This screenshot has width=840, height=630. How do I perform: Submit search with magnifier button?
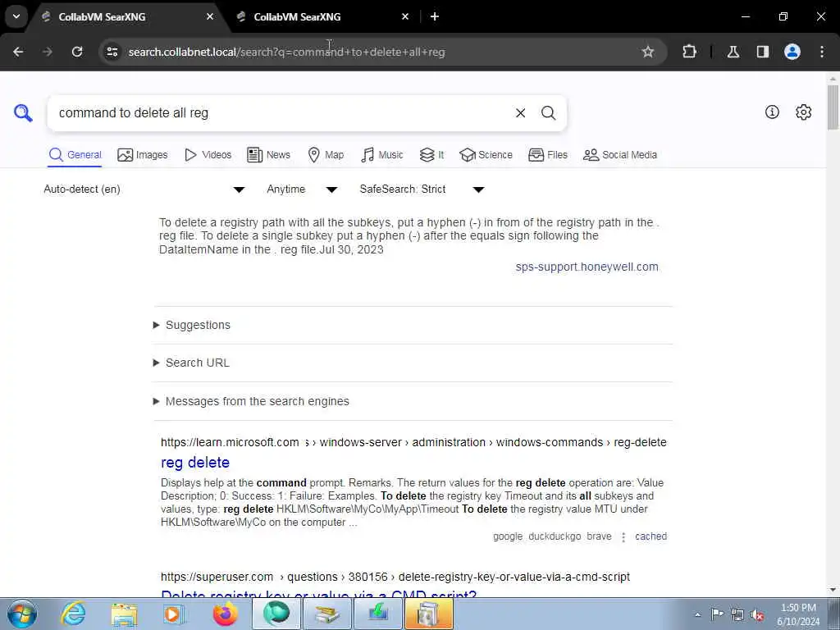tap(548, 113)
